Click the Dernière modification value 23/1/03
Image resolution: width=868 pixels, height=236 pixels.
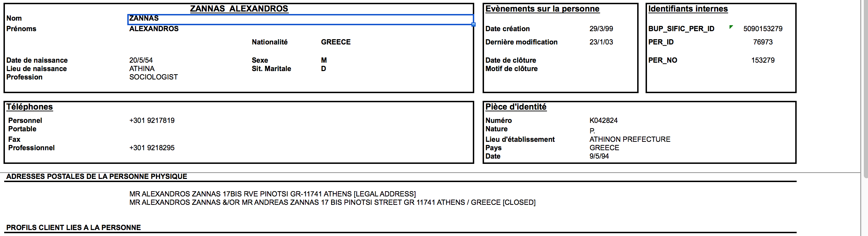coord(601,42)
